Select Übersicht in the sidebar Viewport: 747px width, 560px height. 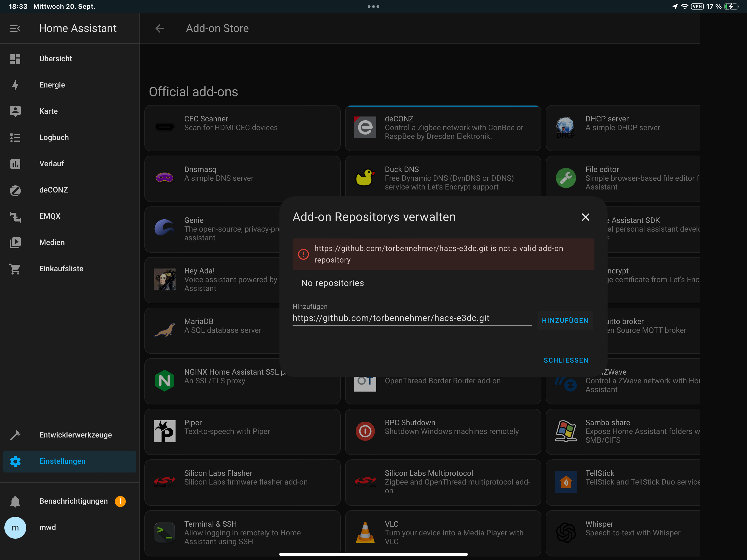coord(56,59)
